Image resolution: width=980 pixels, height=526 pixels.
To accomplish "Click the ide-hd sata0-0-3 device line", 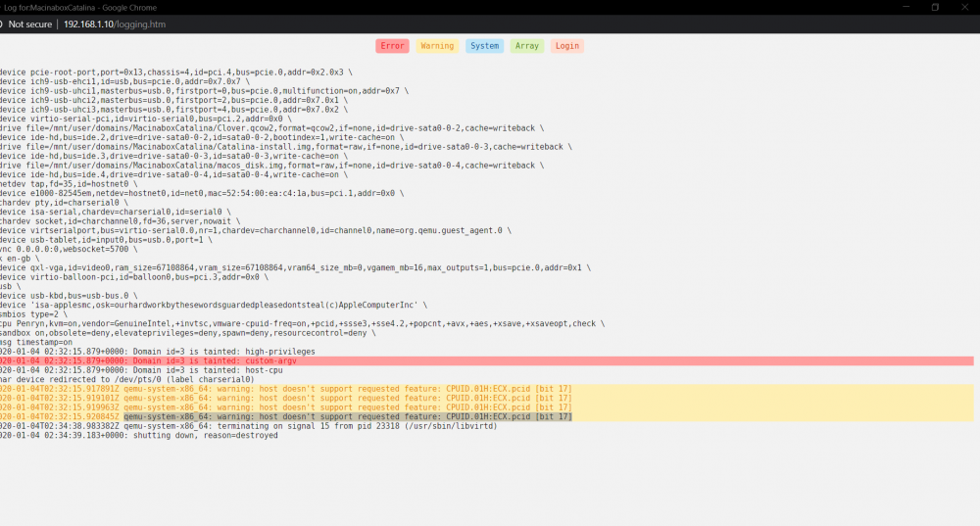I will [173, 156].
